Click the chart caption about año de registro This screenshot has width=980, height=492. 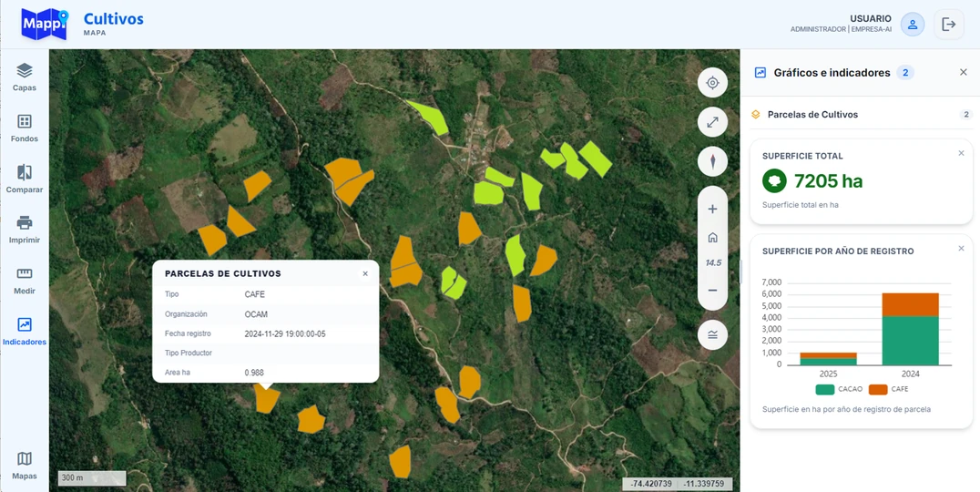point(846,409)
